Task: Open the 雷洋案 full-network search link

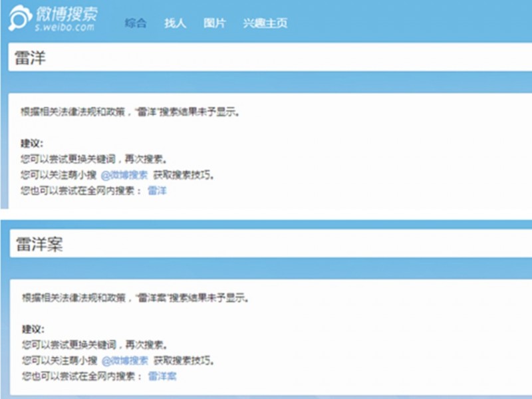Action: pos(162,378)
